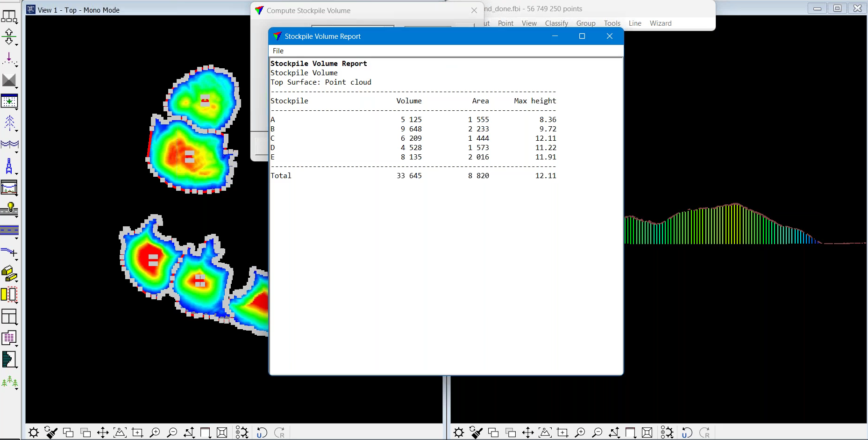Activate Window area tool in right view toolbar

(562, 433)
